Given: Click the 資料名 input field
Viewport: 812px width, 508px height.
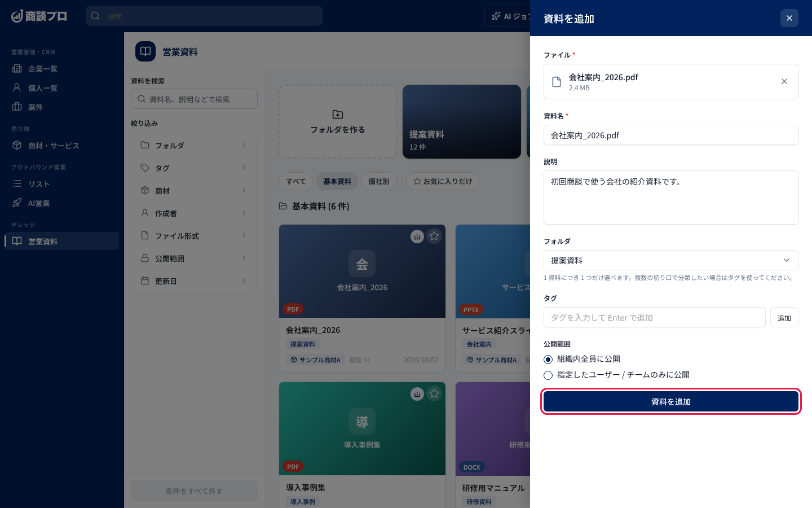Looking at the screenshot, I should pos(670,135).
